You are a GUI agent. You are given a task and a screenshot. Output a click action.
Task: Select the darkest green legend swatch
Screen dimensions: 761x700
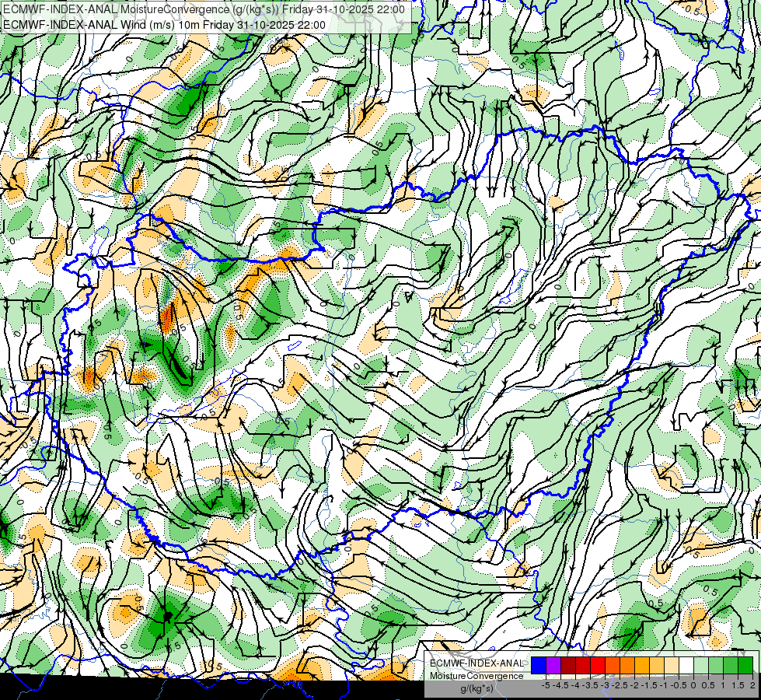745,665
